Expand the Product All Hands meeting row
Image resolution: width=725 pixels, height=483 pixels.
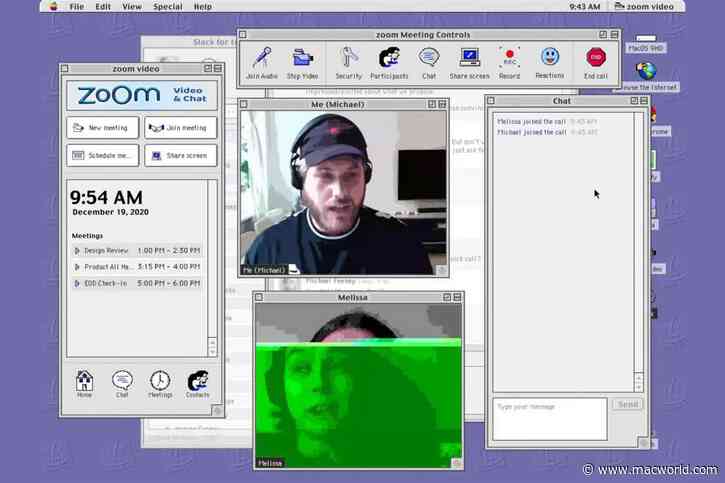[x=77, y=267]
